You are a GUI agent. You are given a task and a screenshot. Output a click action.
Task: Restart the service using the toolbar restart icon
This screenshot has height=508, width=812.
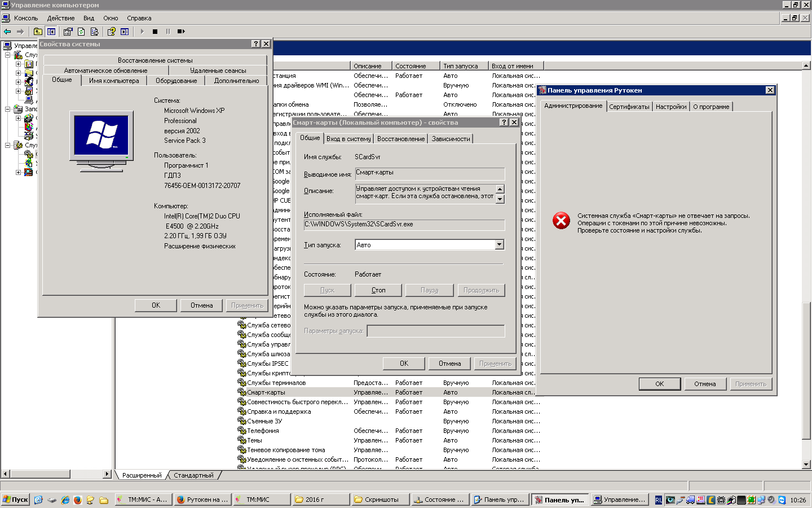[x=181, y=32]
